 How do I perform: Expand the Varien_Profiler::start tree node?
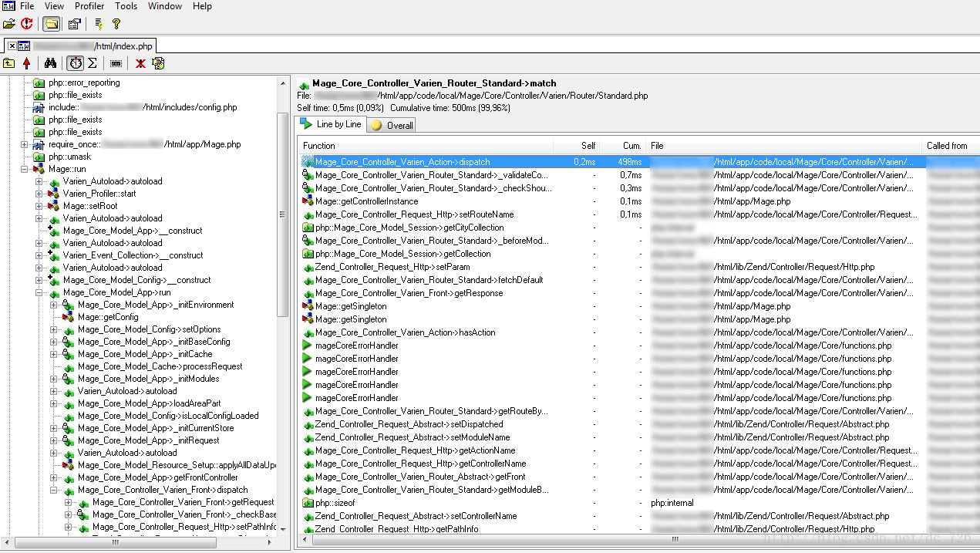coord(39,194)
